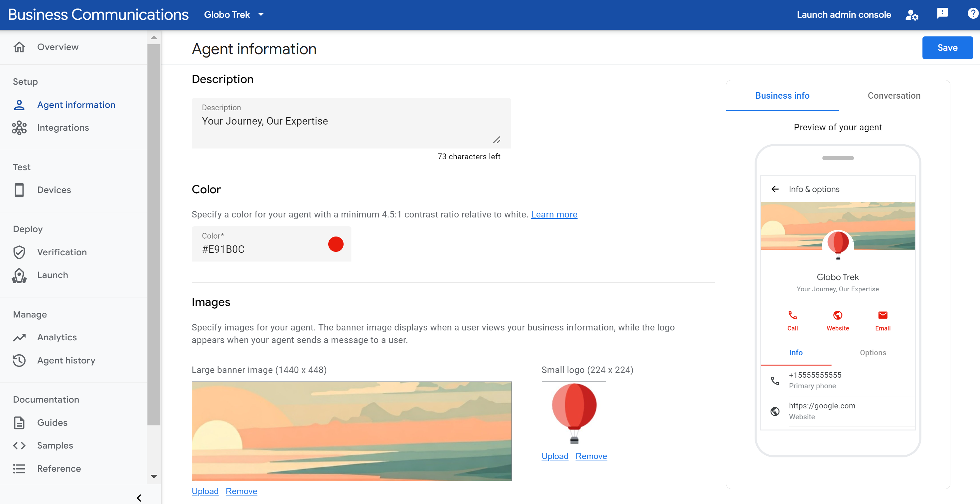Click Remove for the small logo
Screen dimensions: 980x504
pyautogui.click(x=591, y=456)
